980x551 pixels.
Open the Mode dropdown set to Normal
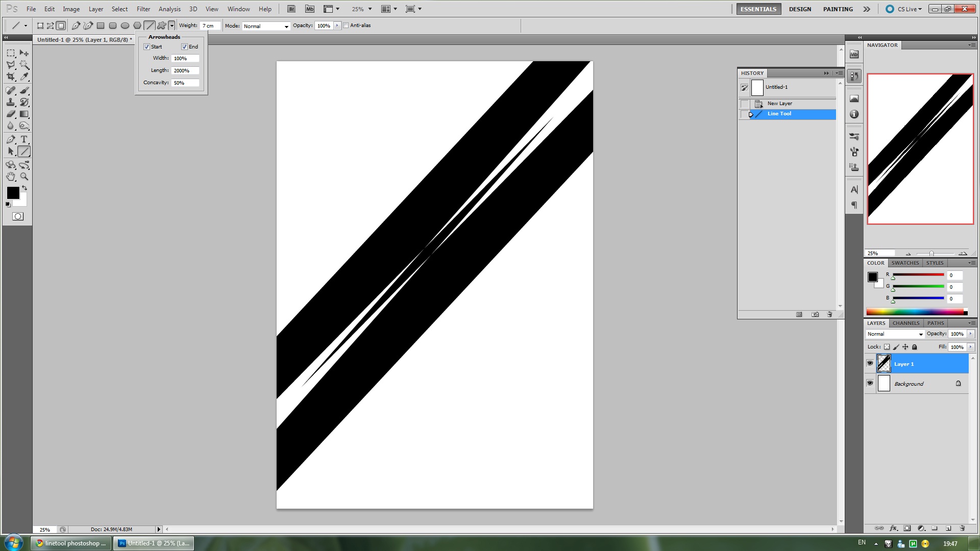(x=266, y=26)
